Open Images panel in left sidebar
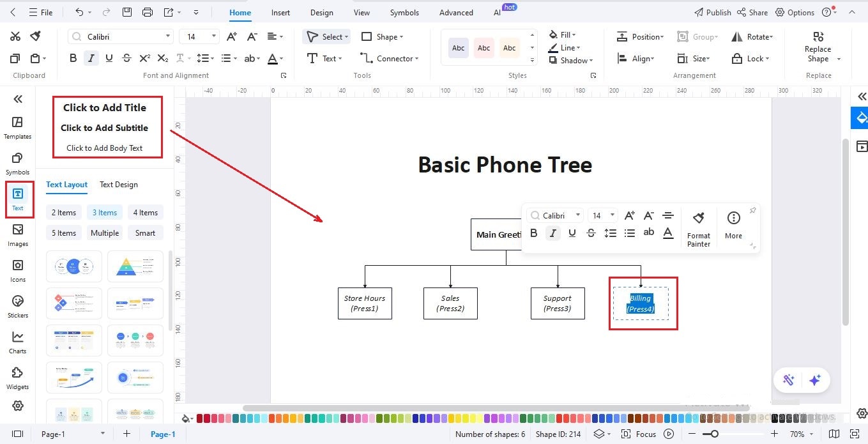The image size is (868, 444). 17,235
